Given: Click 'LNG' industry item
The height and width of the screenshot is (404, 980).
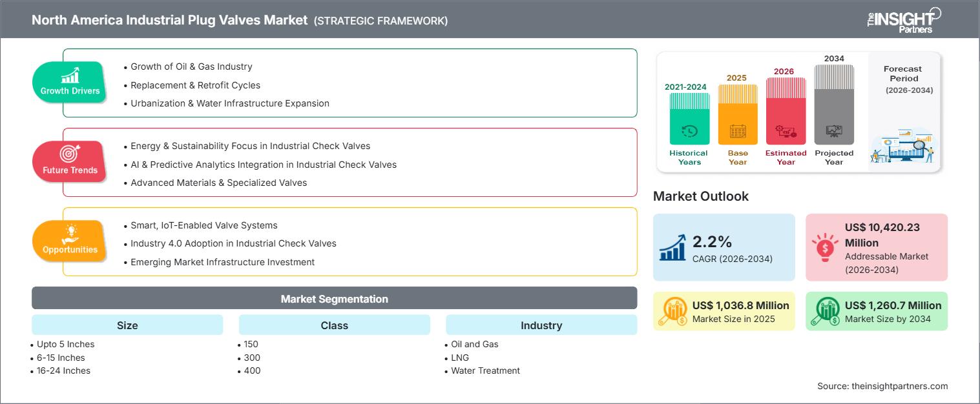Looking at the screenshot, I should pos(459,358).
